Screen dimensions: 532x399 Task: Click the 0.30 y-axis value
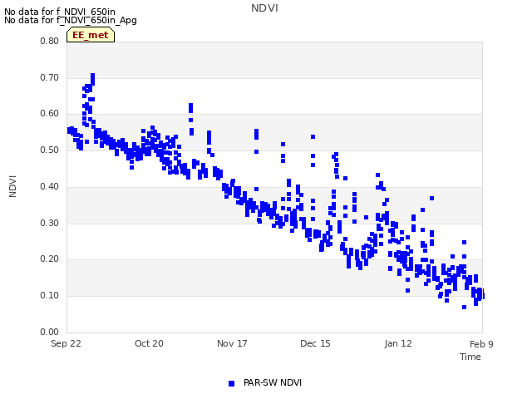point(50,224)
